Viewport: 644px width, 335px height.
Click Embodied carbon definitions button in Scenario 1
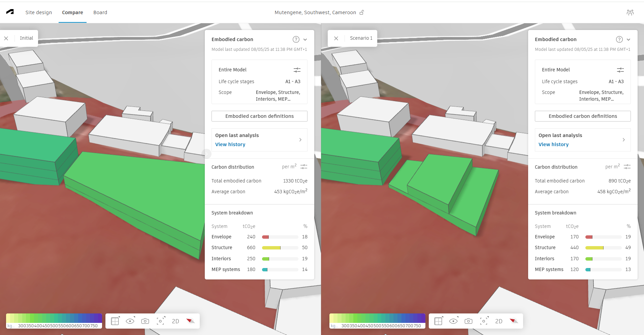(583, 116)
